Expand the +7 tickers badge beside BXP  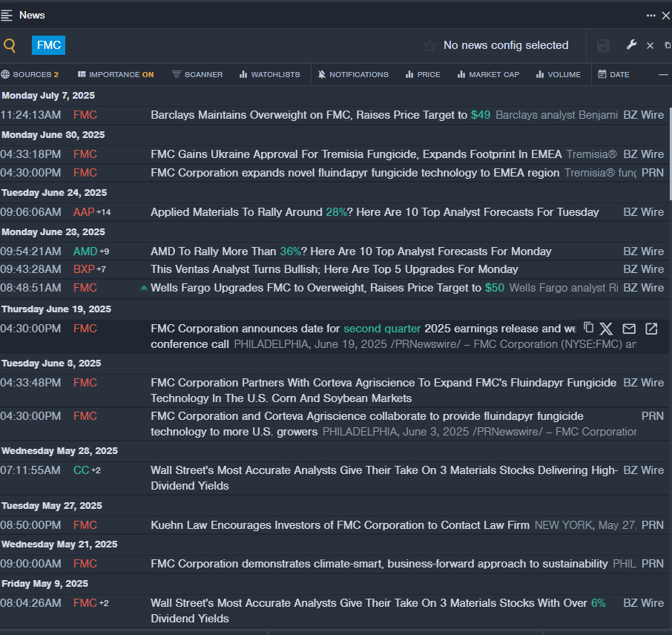click(x=101, y=270)
